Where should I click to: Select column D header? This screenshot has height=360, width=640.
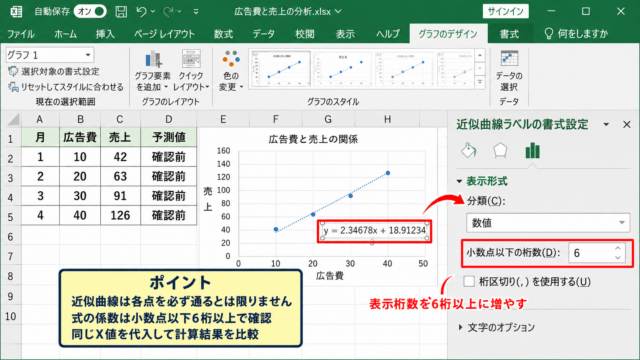point(169,119)
